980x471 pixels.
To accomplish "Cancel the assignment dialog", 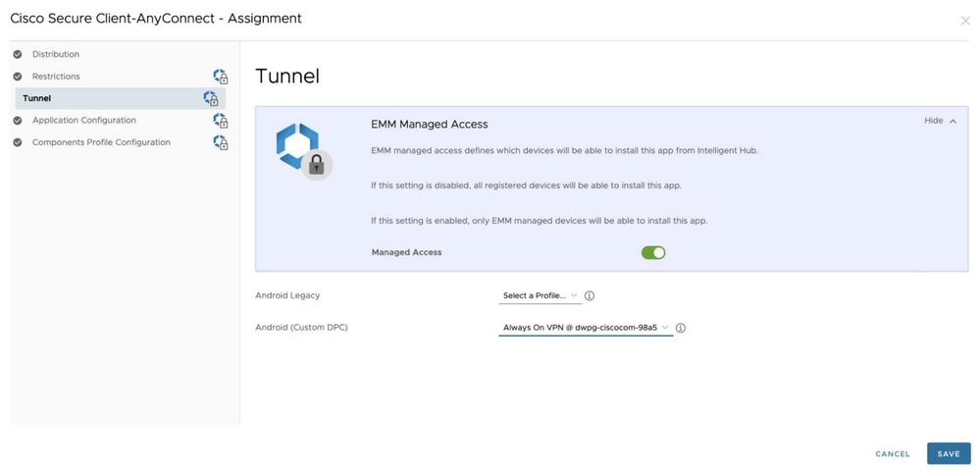I will click(893, 454).
